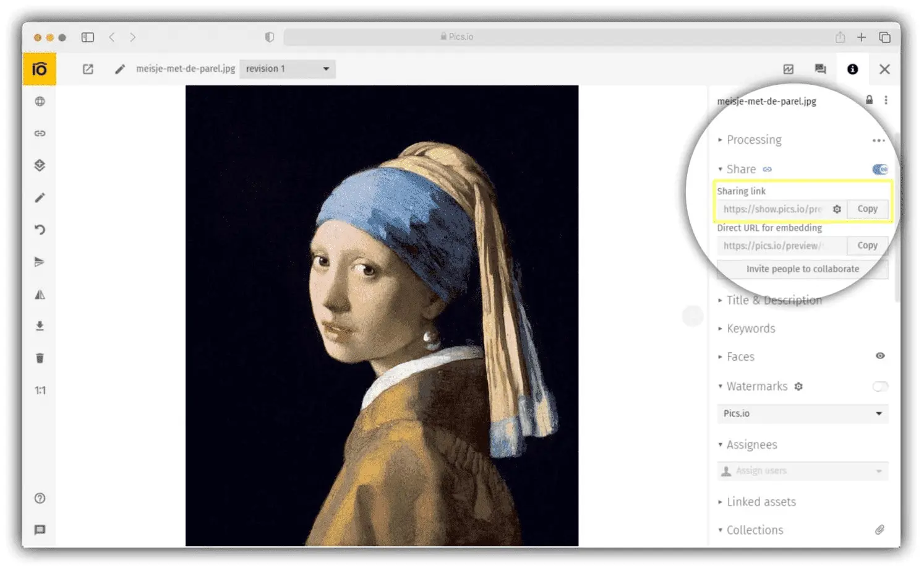924x570 pixels.
Task: Open the chat feedback icon bottom left
Action: tap(40, 530)
